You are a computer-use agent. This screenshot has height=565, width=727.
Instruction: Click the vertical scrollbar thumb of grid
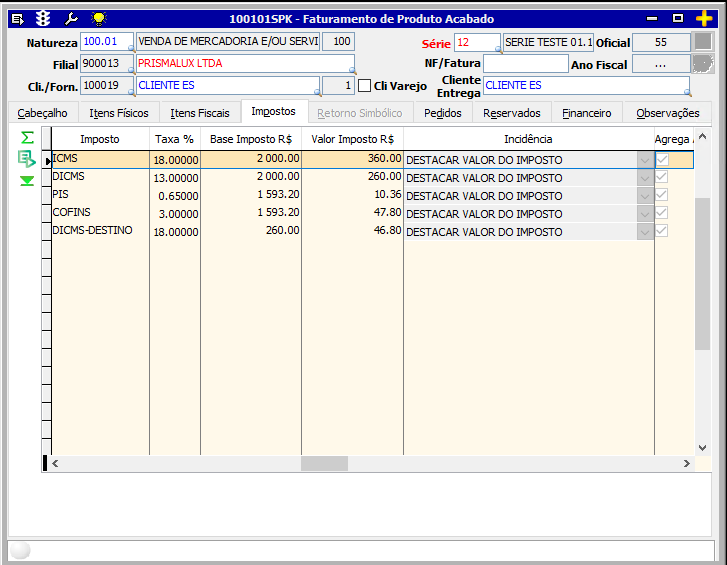tap(702, 273)
